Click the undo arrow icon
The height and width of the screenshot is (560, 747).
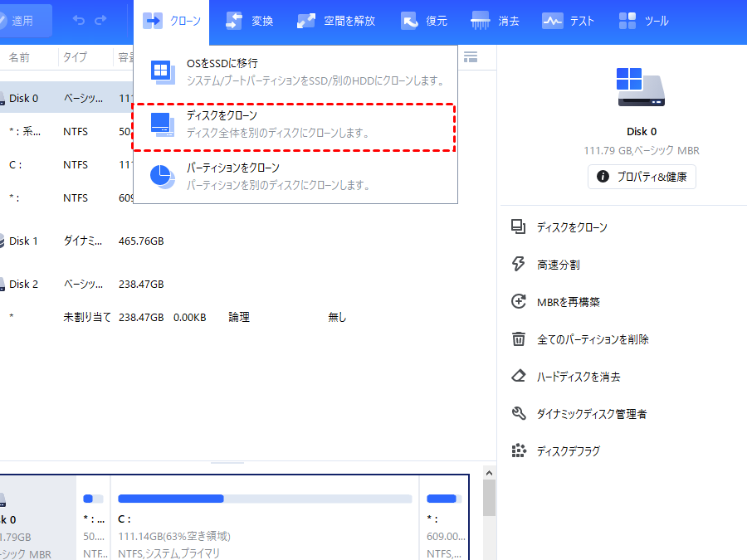79,21
